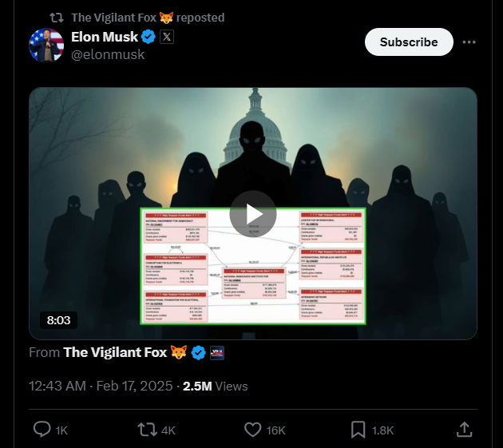The image size is (503, 448).
Task: Click the repost arrows icon at top
Action: pyautogui.click(x=57, y=18)
